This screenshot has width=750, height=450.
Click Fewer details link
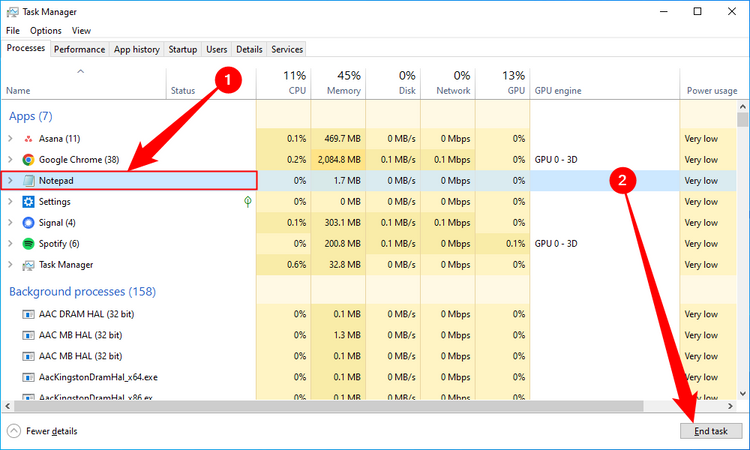click(x=52, y=431)
